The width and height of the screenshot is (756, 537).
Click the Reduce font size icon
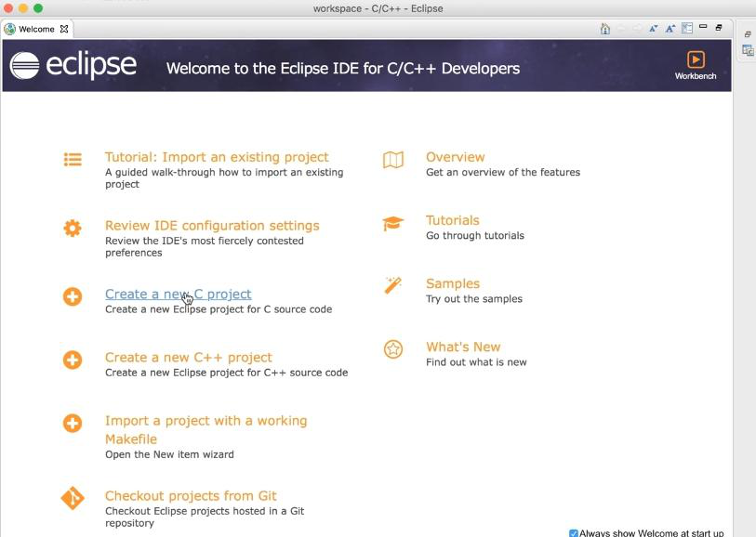654,29
